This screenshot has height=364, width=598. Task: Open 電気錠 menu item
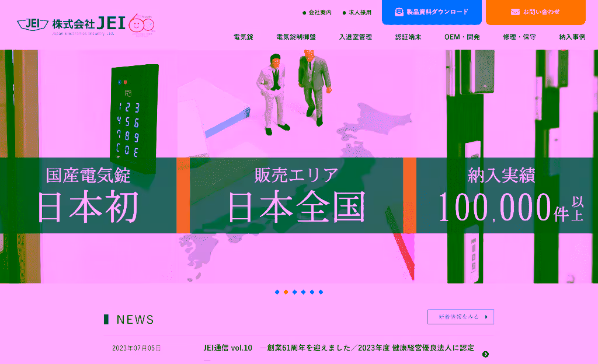tap(244, 37)
